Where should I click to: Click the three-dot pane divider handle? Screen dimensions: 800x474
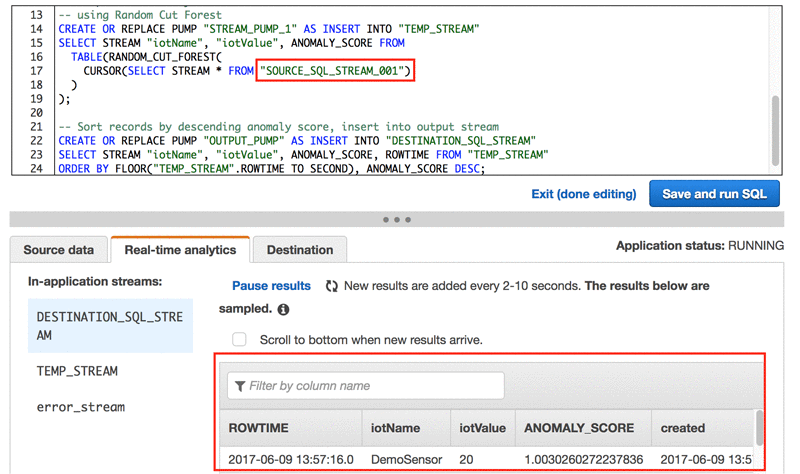click(397, 220)
